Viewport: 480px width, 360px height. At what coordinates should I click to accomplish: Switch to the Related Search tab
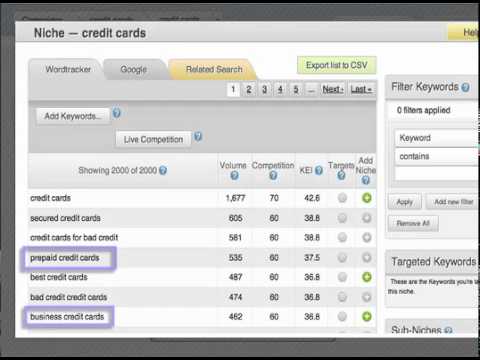(214, 69)
